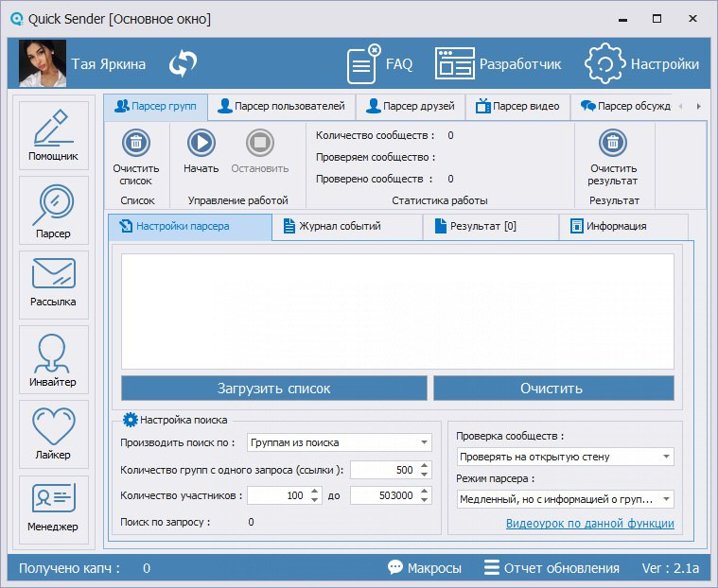718x588 pixels.
Task: Open the Лайкер heart section
Action: (x=53, y=434)
